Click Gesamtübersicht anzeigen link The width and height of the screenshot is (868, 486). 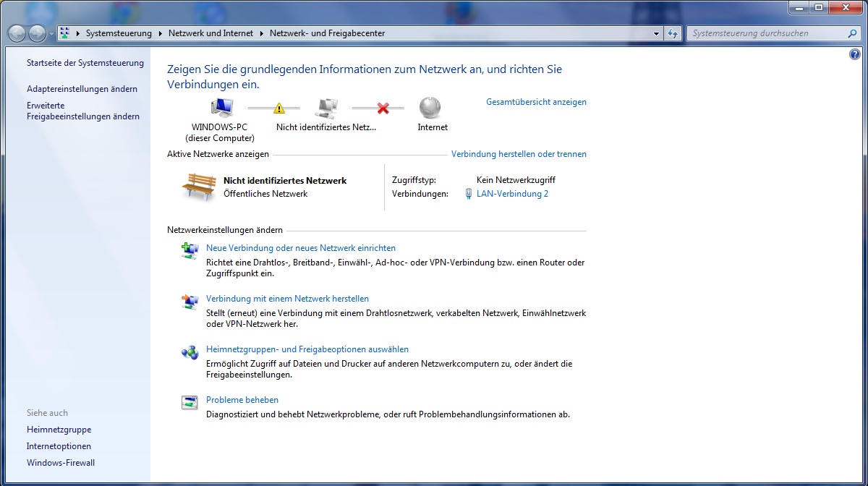(x=536, y=102)
